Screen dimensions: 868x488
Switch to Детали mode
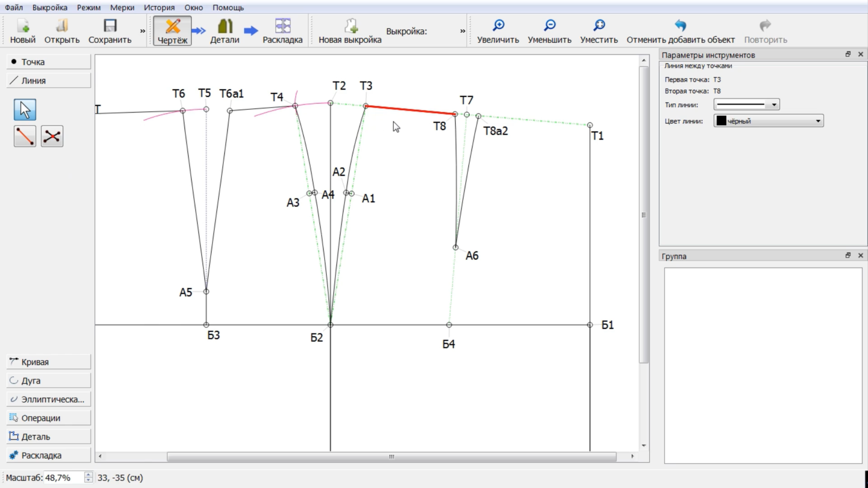(225, 31)
